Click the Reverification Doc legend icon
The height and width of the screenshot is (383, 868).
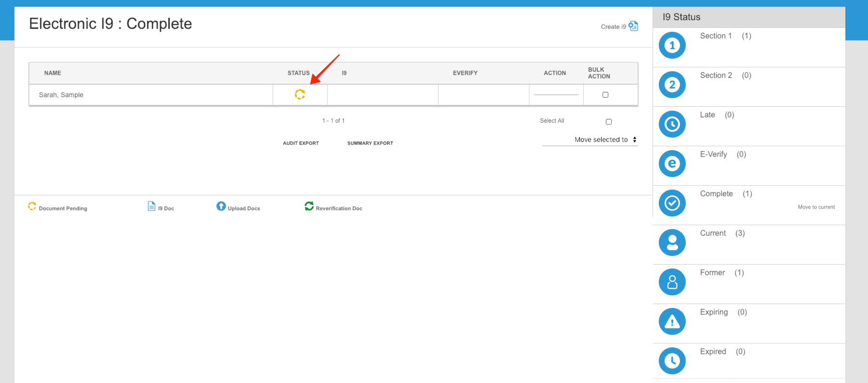click(309, 206)
